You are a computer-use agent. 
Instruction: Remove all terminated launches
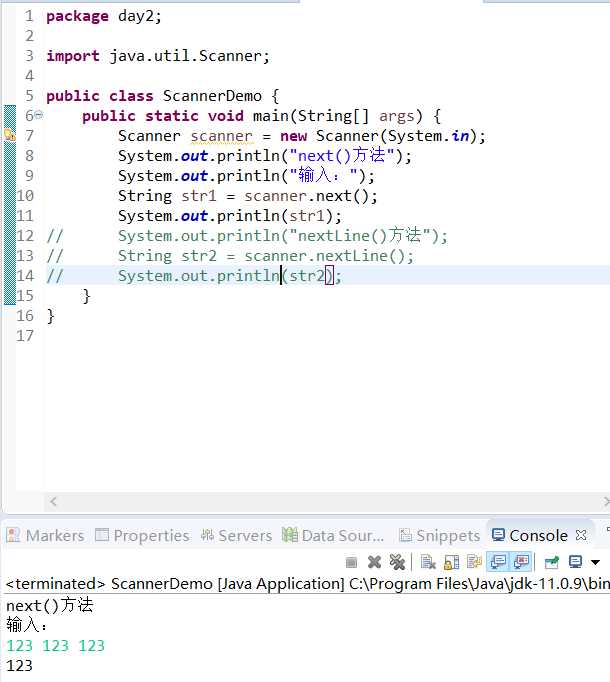click(397, 562)
